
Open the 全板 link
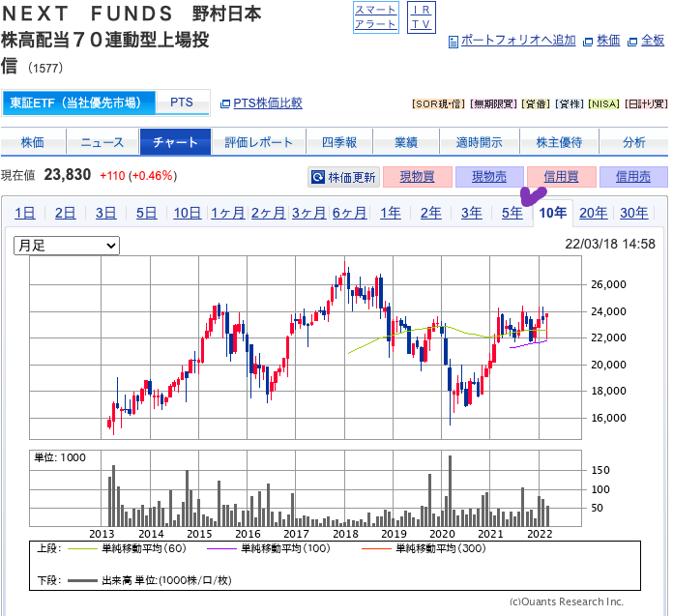click(653, 41)
